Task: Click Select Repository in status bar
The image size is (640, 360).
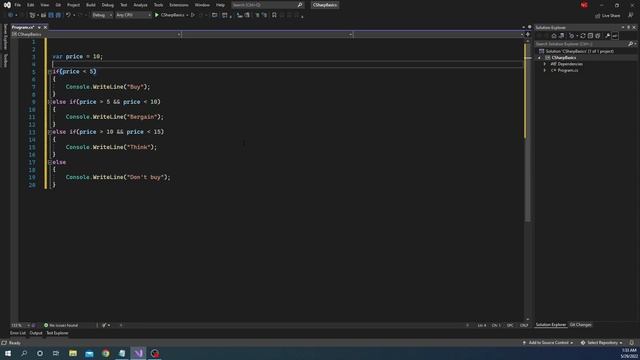Action: pos(602,343)
